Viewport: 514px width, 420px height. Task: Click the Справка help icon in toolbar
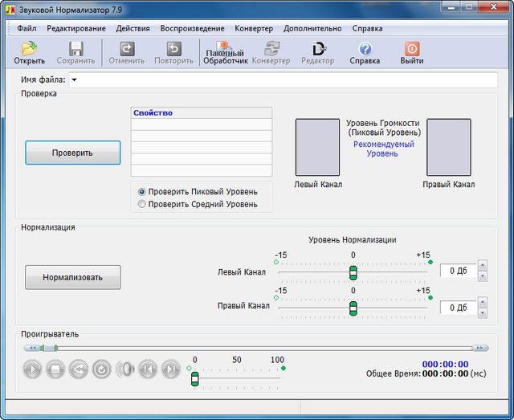point(365,53)
